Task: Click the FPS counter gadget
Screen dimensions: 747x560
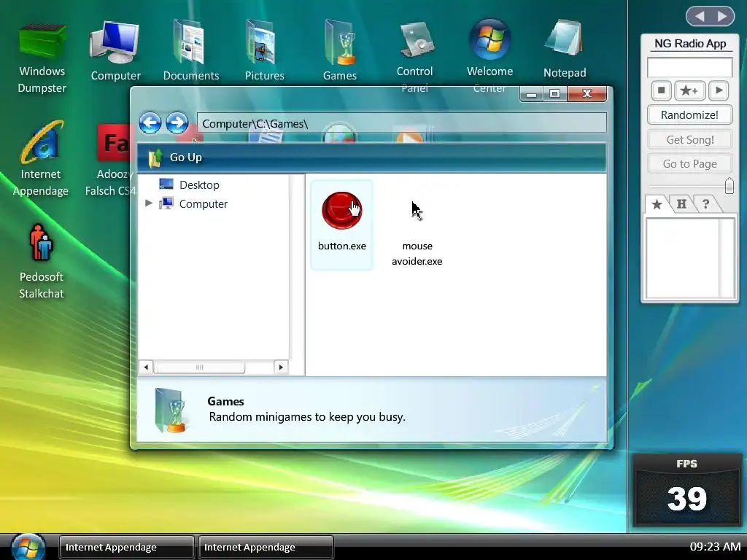Action: tap(686, 490)
